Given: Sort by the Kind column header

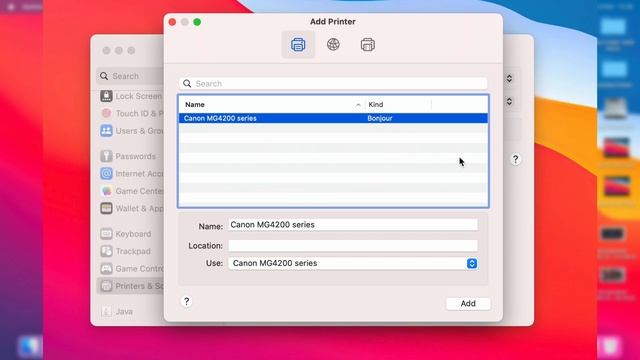Looking at the screenshot, I should click(376, 104).
